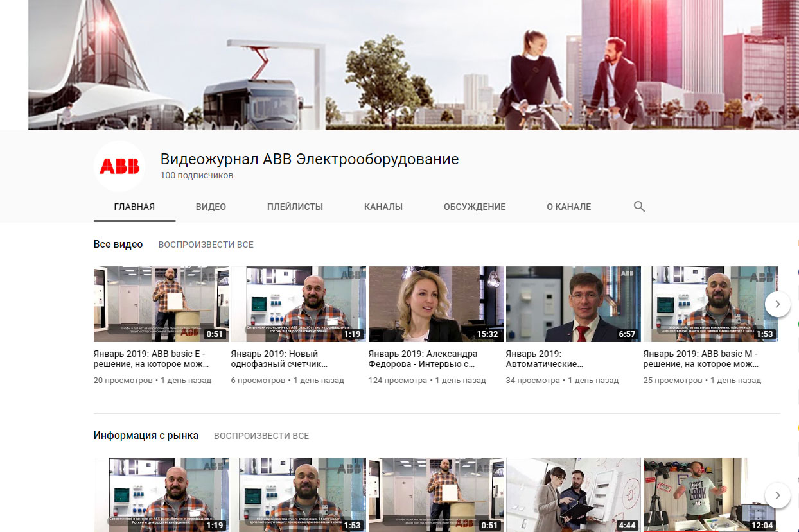Viewport: 799px width, 532px height.
Task: Open title Январь 2019: ABB basic E
Action: coord(152,359)
